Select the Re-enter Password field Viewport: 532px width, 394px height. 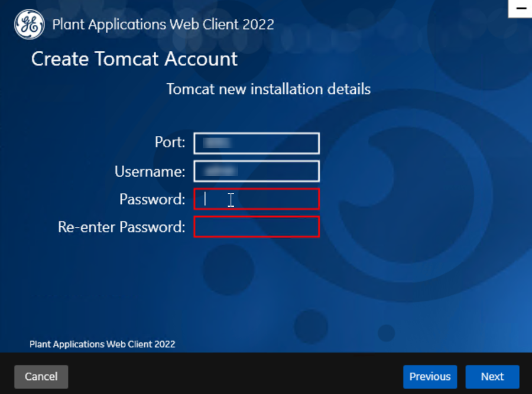pyautogui.click(x=257, y=227)
